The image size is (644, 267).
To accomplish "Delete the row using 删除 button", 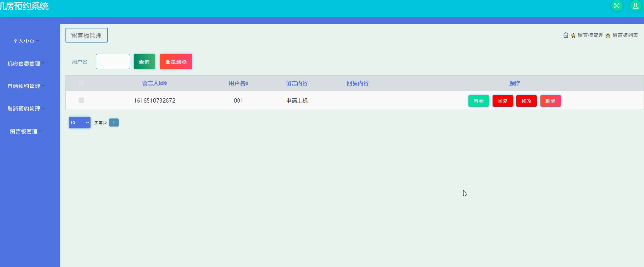I will (550, 101).
